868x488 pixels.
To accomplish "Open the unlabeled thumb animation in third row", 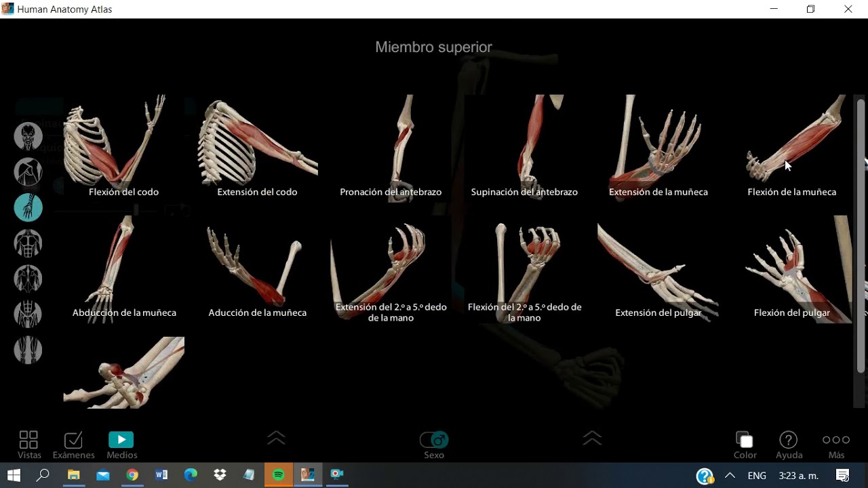I will click(x=123, y=373).
